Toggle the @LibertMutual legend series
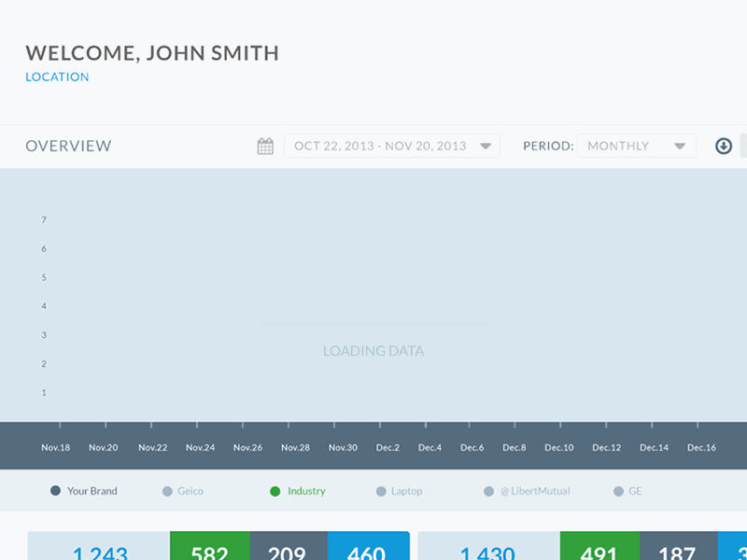Screen dimensions: 747x560 [x=527, y=491]
